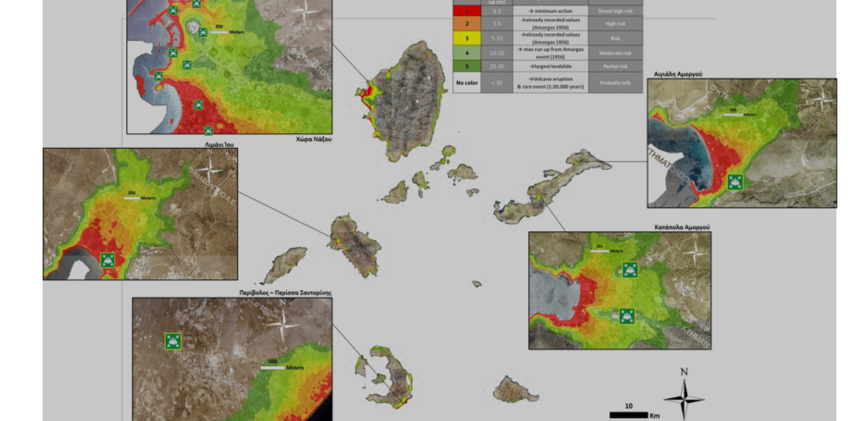Click the assembly point icon in the Αιγιάλη Αμοργού inset
The height and width of the screenshot is (421, 868).
tap(735, 182)
